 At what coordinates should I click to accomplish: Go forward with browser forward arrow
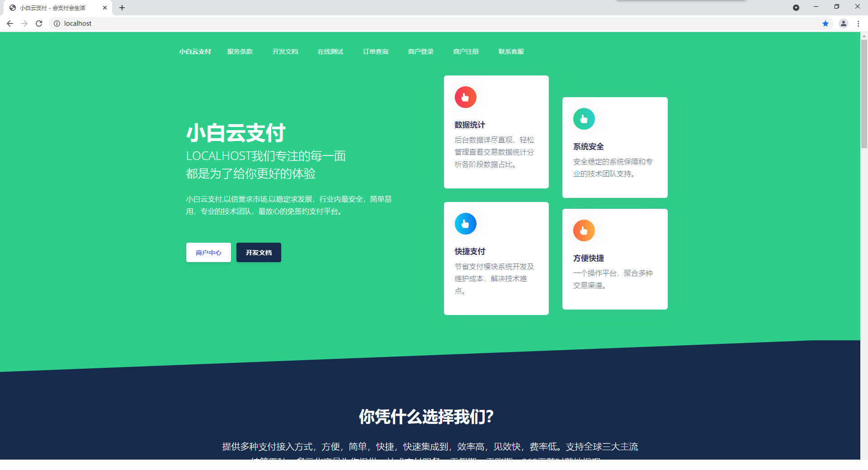24,23
